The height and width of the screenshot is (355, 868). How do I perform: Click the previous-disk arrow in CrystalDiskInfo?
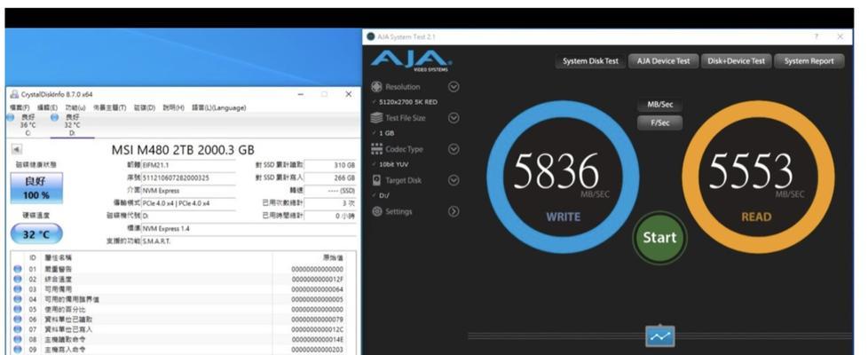click(x=16, y=149)
